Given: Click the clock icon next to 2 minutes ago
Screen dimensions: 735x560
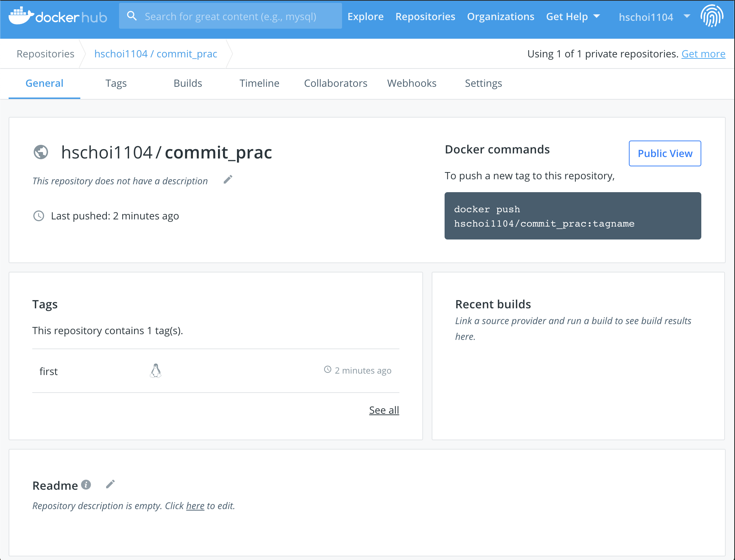Looking at the screenshot, I should 328,370.
